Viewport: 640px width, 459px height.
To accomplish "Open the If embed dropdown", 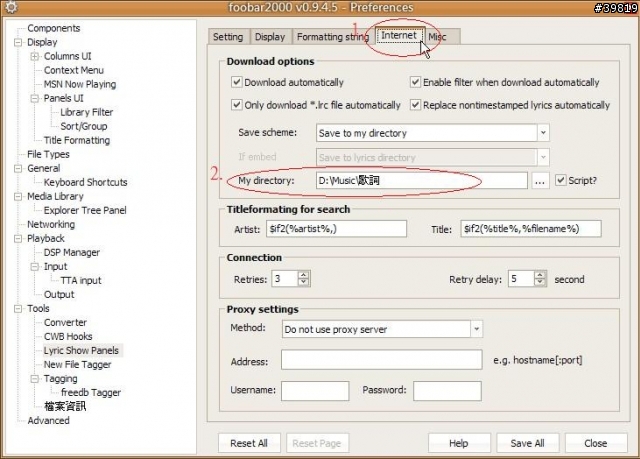I will pyautogui.click(x=543, y=157).
